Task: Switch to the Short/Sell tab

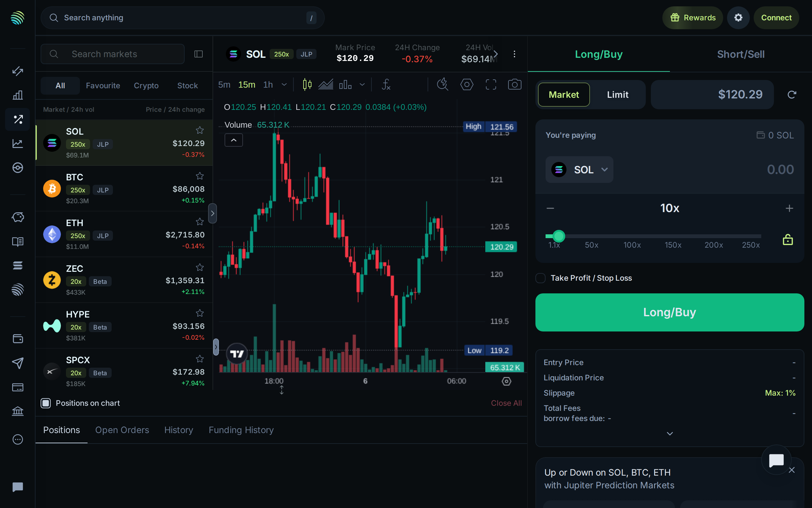Action: (x=741, y=54)
